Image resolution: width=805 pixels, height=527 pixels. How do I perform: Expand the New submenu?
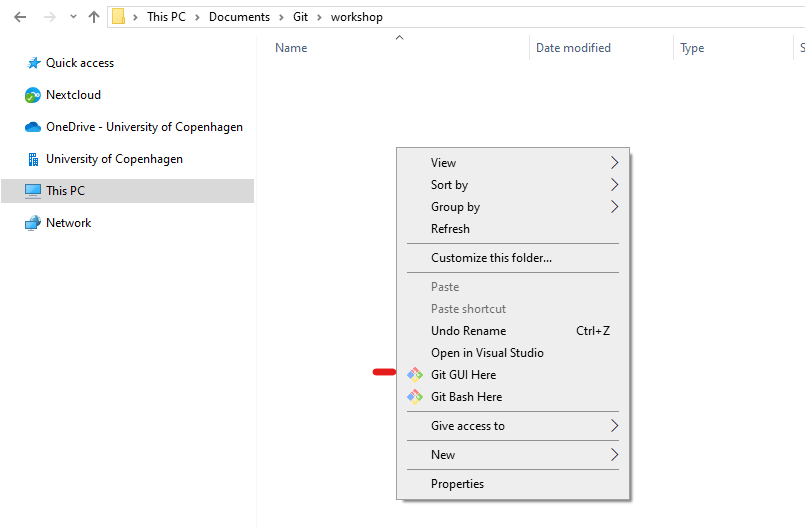coord(614,455)
